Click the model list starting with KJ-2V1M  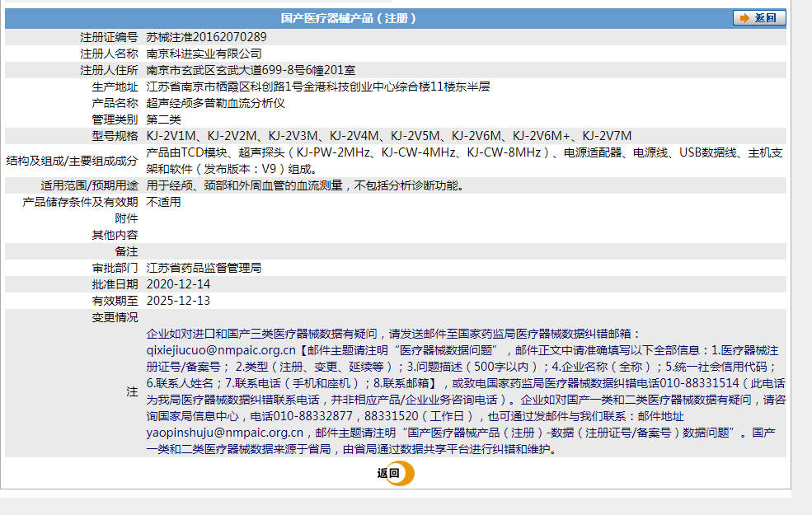(389, 136)
